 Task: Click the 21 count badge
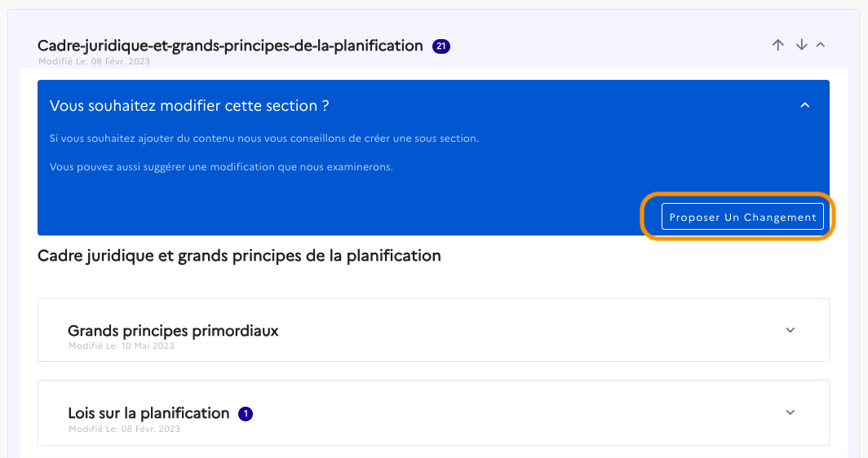coord(441,46)
